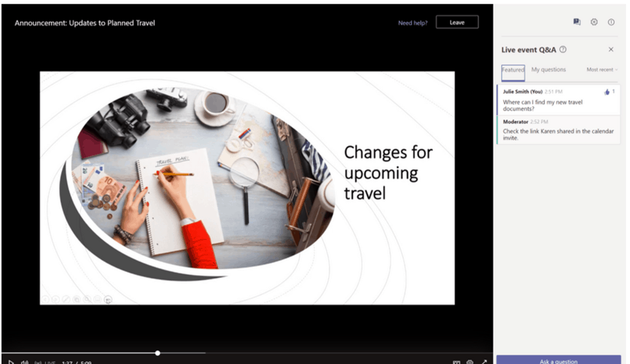Expand the Most recent sort dropdown

[601, 70]
